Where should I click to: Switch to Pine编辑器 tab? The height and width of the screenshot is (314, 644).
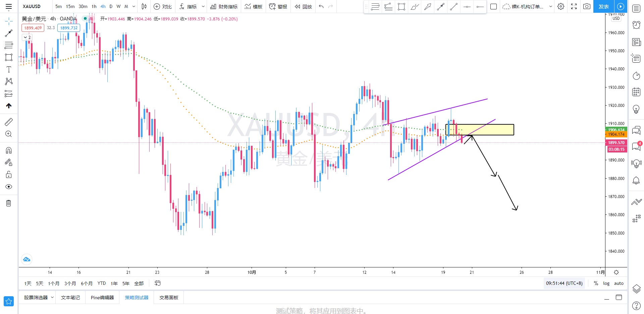102,298
